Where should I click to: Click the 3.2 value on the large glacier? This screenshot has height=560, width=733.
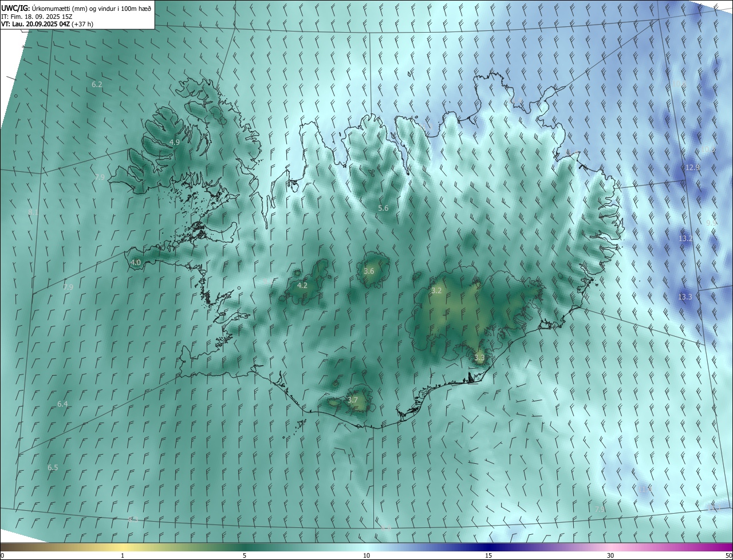436,291
